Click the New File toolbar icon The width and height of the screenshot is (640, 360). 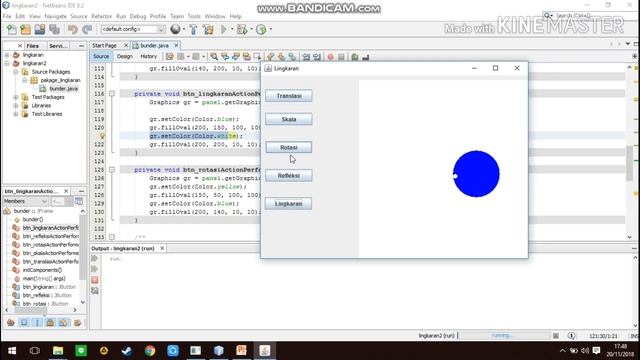[x=12, y=29]
